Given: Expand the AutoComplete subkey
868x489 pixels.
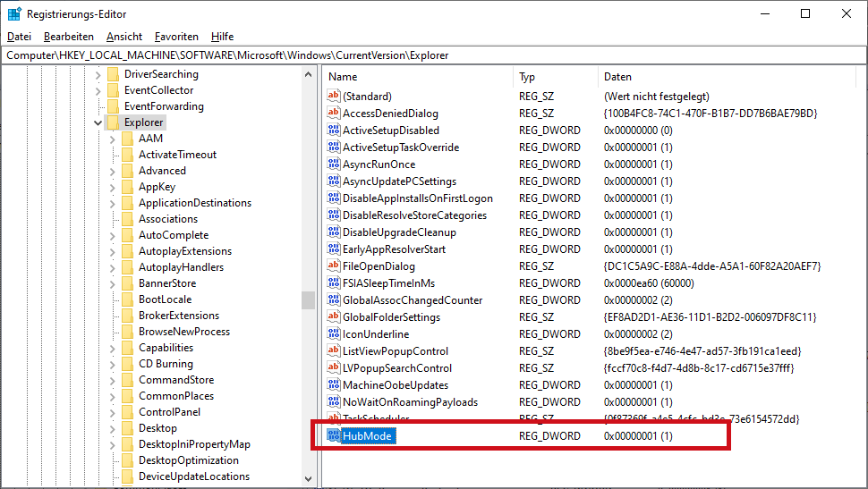Looking at the screenshot, I should coord(113,235).
